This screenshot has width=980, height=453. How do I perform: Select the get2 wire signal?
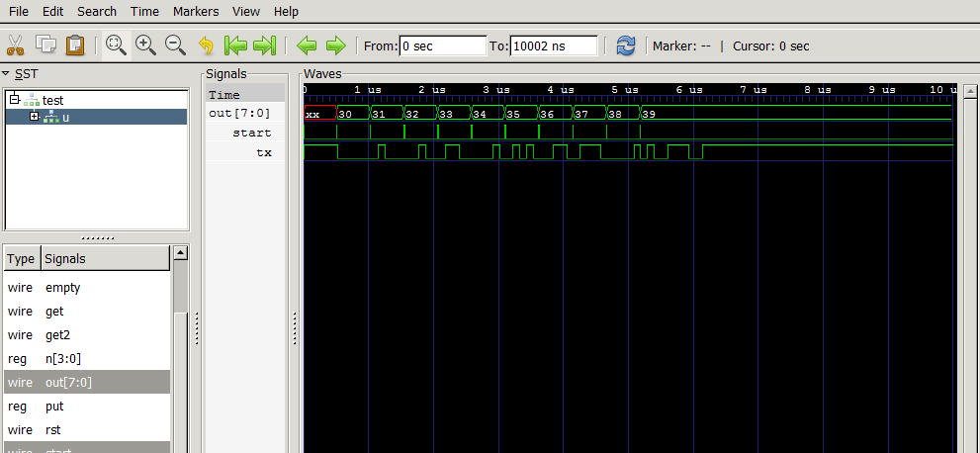(87, 335)
